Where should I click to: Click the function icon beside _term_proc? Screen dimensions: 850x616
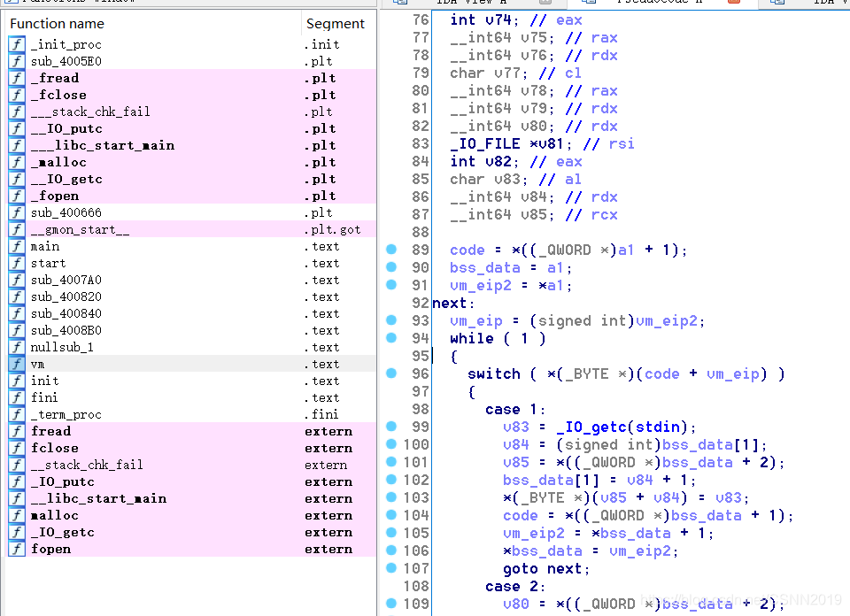[17, 414]
